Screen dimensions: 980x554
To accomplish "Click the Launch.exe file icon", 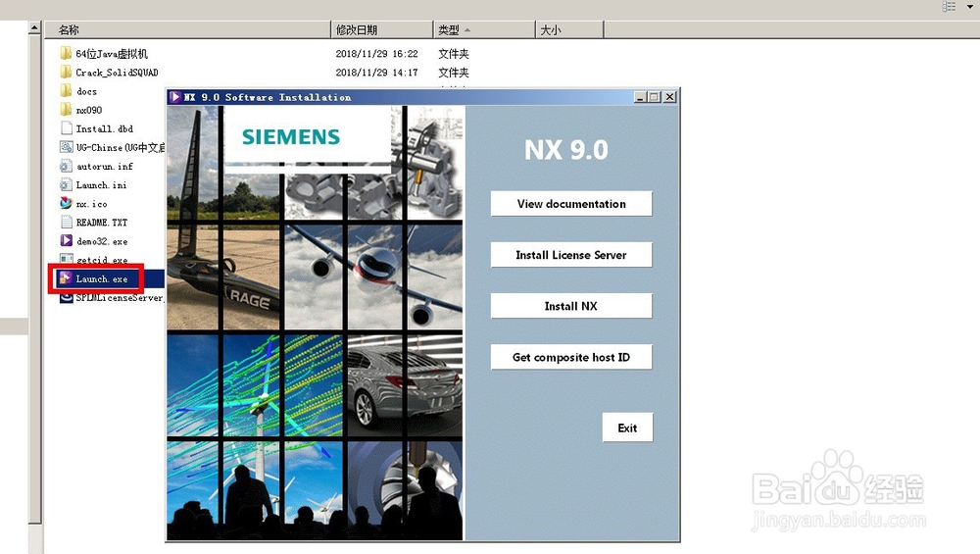I will click(x=66, y=278).
